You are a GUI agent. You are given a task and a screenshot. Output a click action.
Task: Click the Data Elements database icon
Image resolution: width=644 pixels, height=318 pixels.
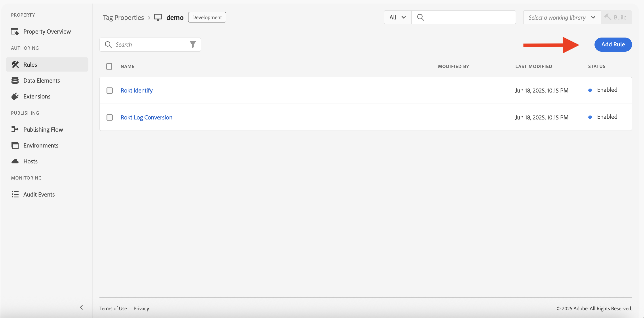tap(15, 80)
